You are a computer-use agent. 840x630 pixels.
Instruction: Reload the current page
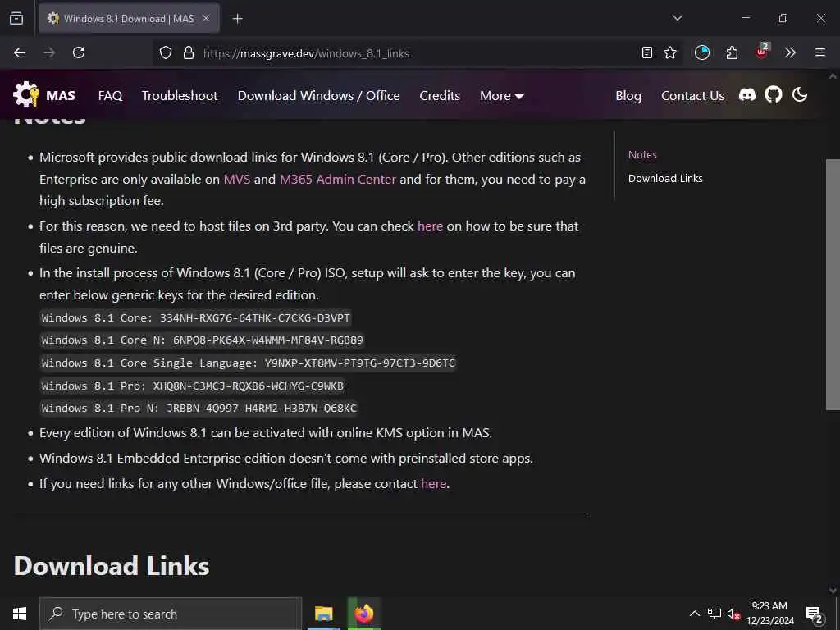(x=79, y=52)
